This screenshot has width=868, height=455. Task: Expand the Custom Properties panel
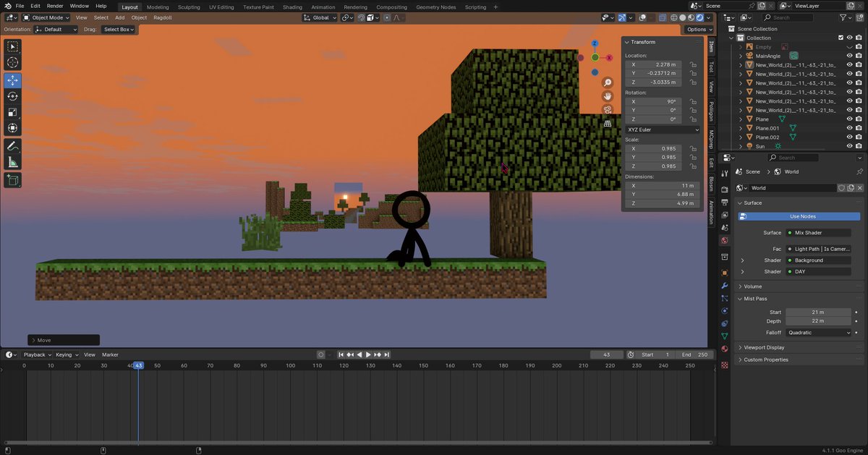click(766, 360)
